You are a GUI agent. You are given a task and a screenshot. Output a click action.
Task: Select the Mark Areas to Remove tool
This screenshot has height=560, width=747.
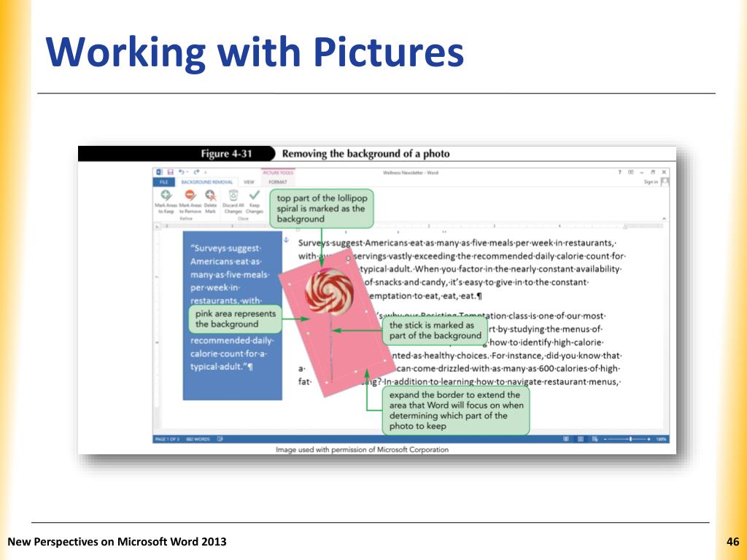190,201
